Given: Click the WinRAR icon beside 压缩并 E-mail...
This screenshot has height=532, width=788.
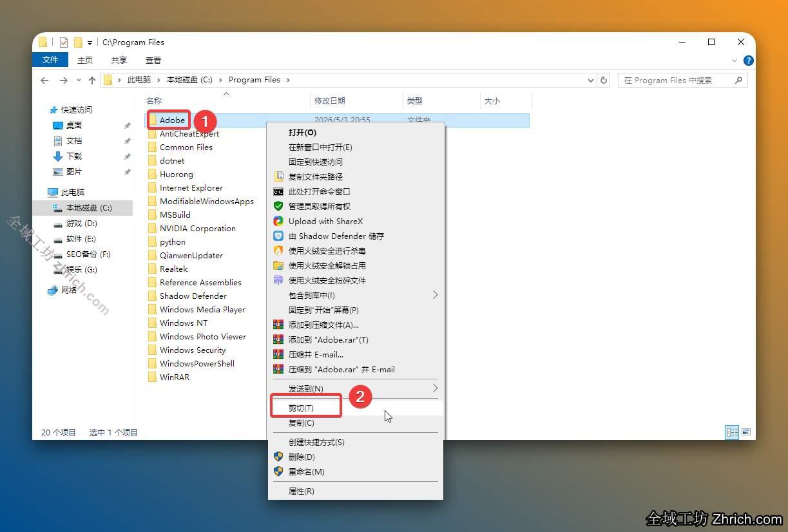Looking at the screenshot, I should pos(278,354).
